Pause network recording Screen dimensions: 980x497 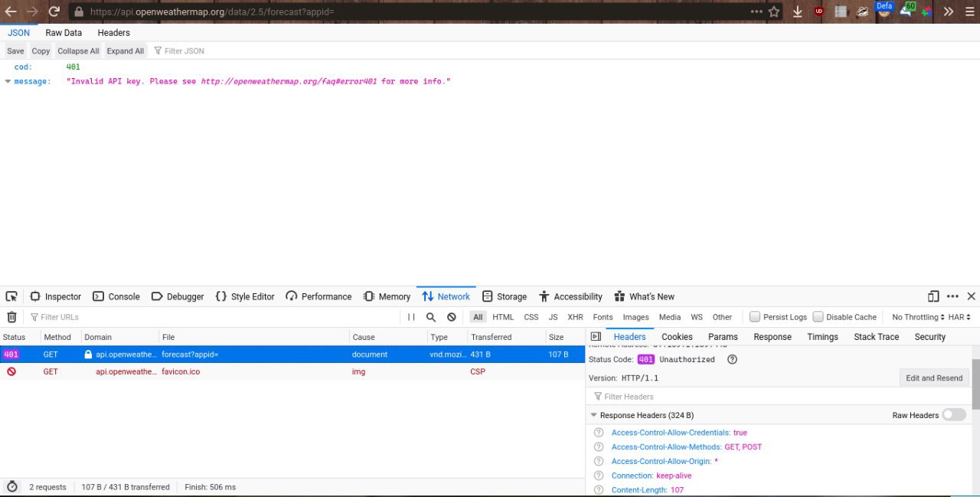coord(411,317)
